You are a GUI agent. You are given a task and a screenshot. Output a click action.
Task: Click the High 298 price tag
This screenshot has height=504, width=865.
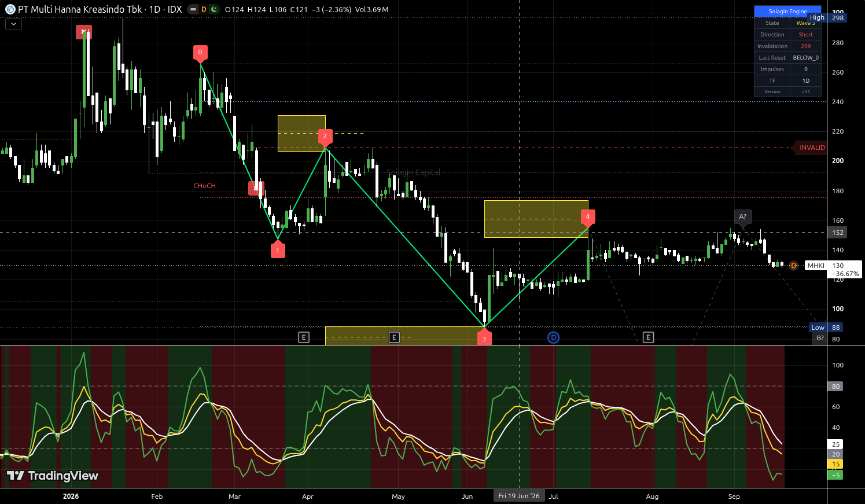[827, 18]
